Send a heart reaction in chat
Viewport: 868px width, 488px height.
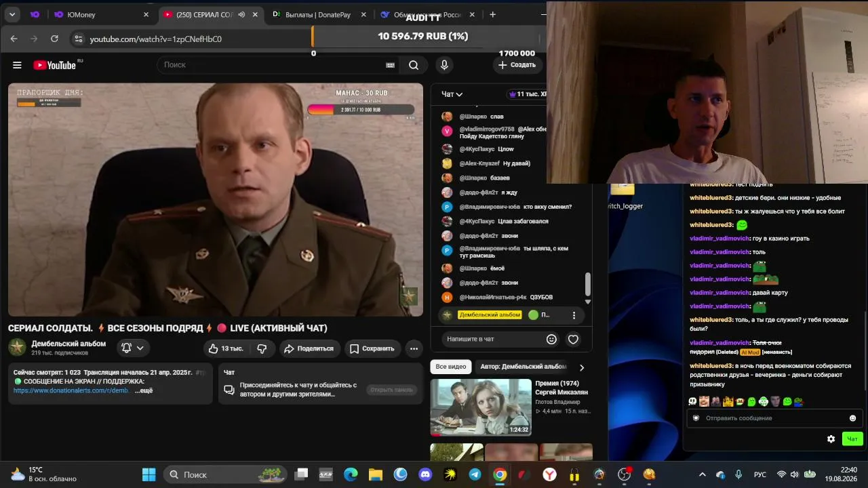[573, 339]
